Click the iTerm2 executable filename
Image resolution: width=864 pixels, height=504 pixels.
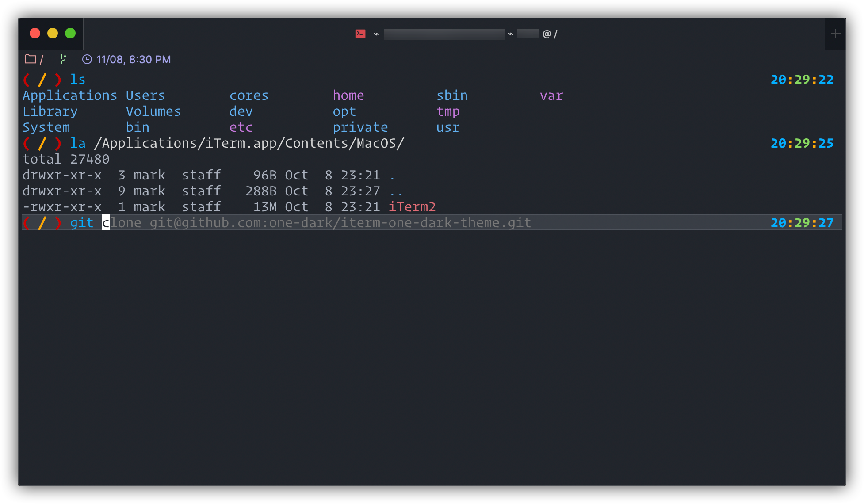coord(412,207)
